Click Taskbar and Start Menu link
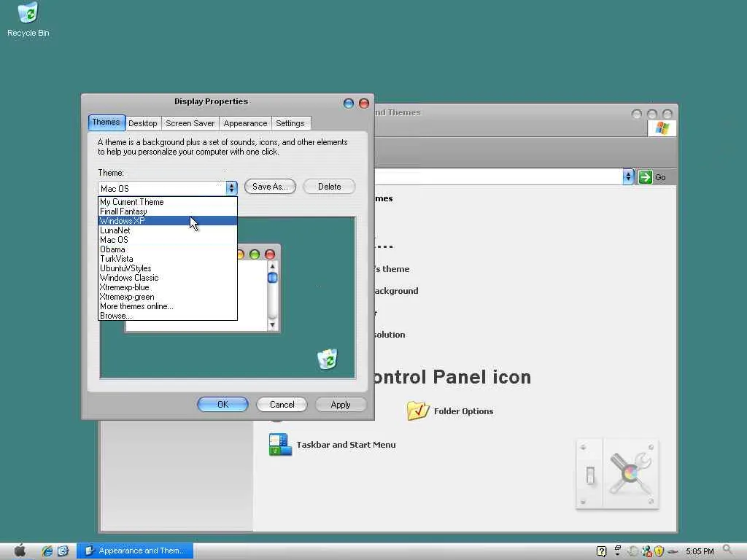This screenshot has width=747, height=560. pyautogui.click(x=346, y=445)
